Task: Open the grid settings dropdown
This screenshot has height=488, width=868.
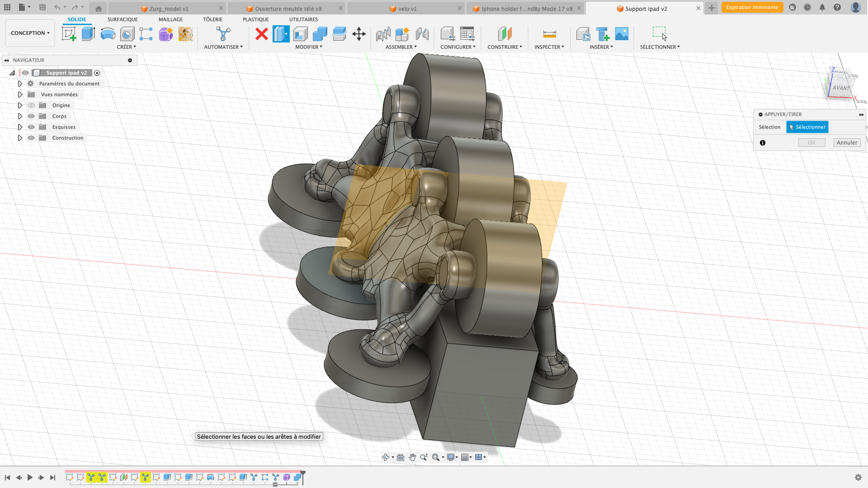Action: 467,457
